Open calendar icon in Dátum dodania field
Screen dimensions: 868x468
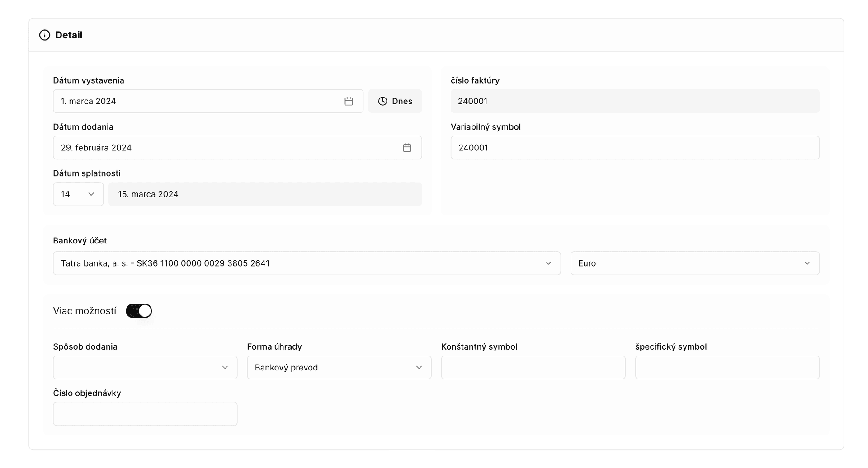click(x=407, y=148)
